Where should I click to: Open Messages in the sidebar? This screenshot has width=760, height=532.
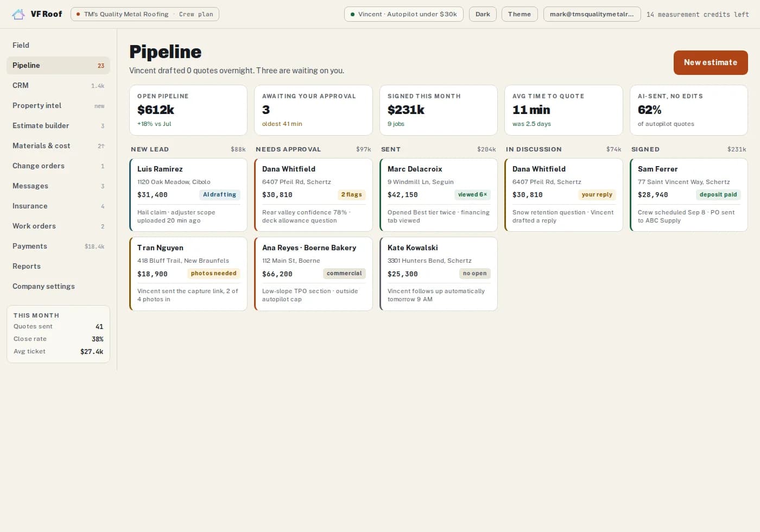tap(58, 186)
